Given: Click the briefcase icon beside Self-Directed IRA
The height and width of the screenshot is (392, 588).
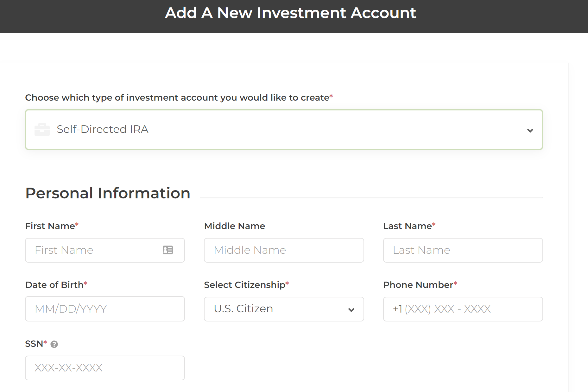Looking at the screenshot, I should (x=42, y=129).
